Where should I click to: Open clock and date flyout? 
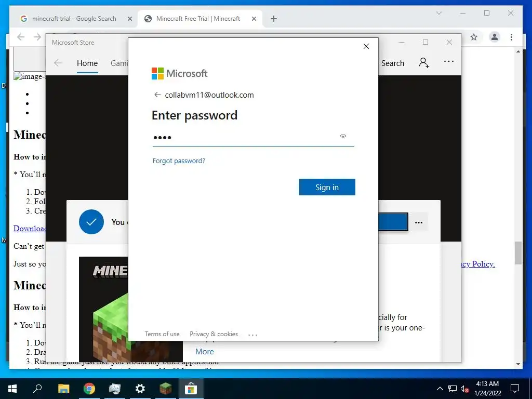(487, 389)
